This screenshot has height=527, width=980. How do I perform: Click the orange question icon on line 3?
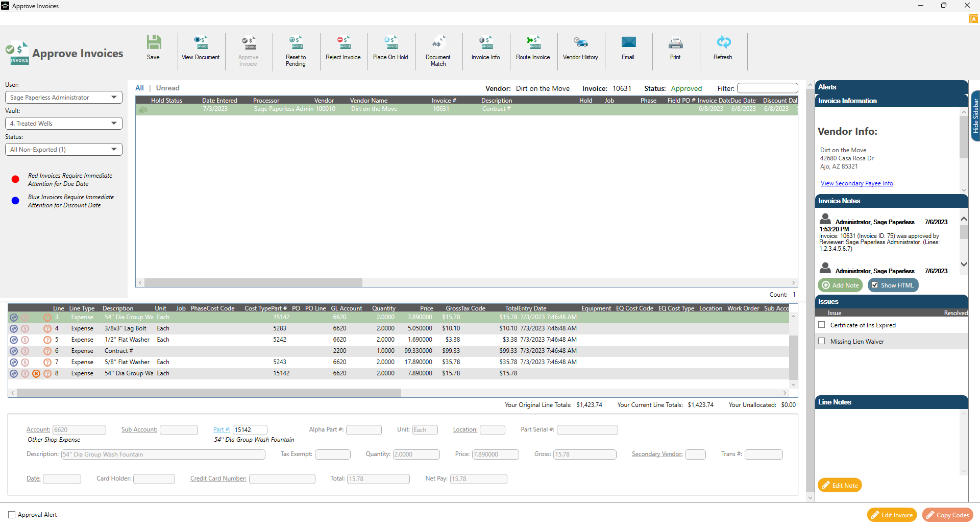coord(47,317)
